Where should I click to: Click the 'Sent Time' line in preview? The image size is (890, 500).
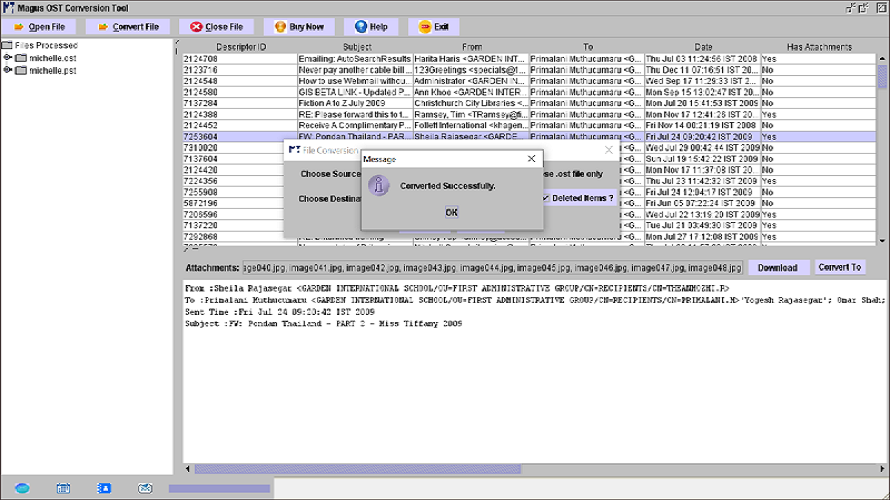[279, 312]
